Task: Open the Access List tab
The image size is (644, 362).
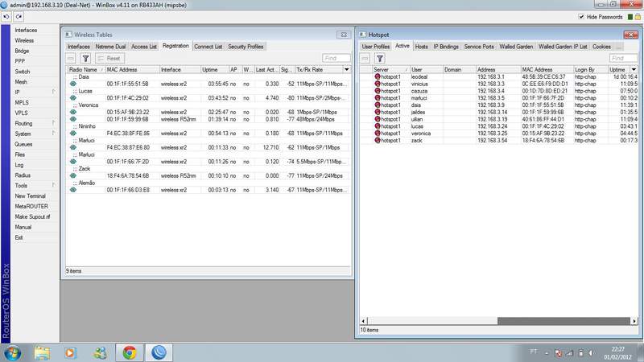Action: point(144,47)
